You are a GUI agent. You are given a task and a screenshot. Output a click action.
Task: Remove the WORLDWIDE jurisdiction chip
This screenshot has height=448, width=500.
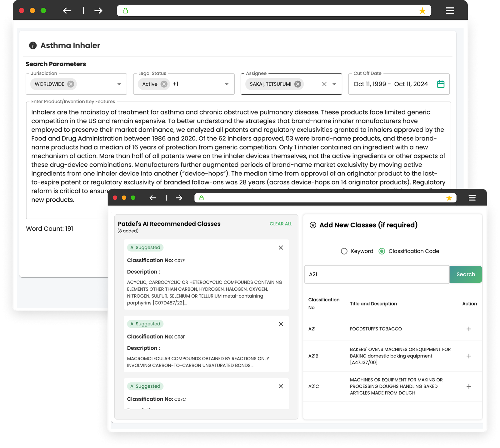[71, 84]
